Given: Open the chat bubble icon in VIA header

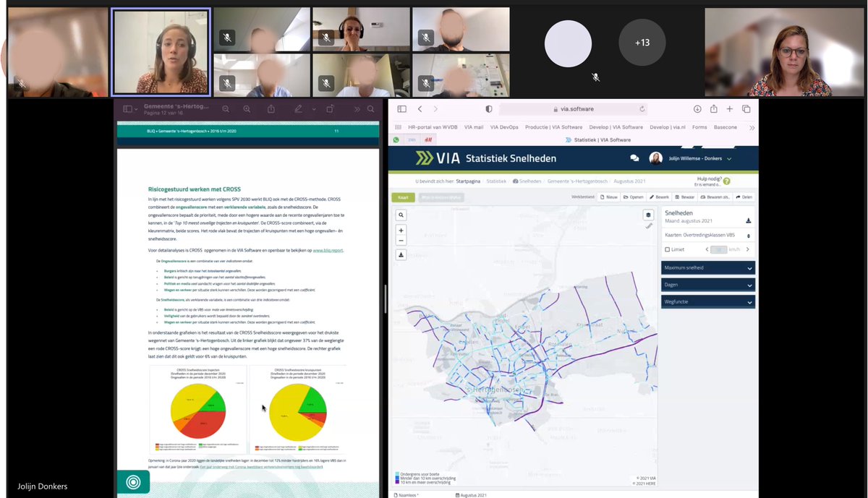Looking at the screenshot, I should point(634,158).
